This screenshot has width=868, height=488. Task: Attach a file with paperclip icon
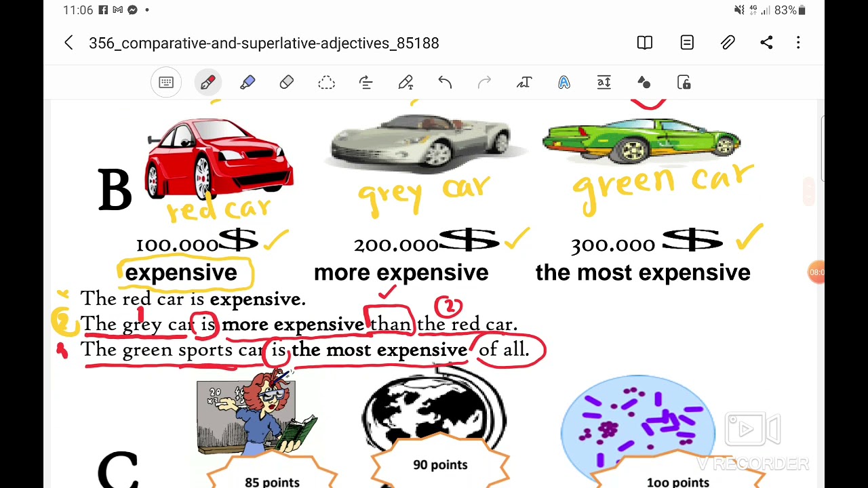tap(728, 43)
